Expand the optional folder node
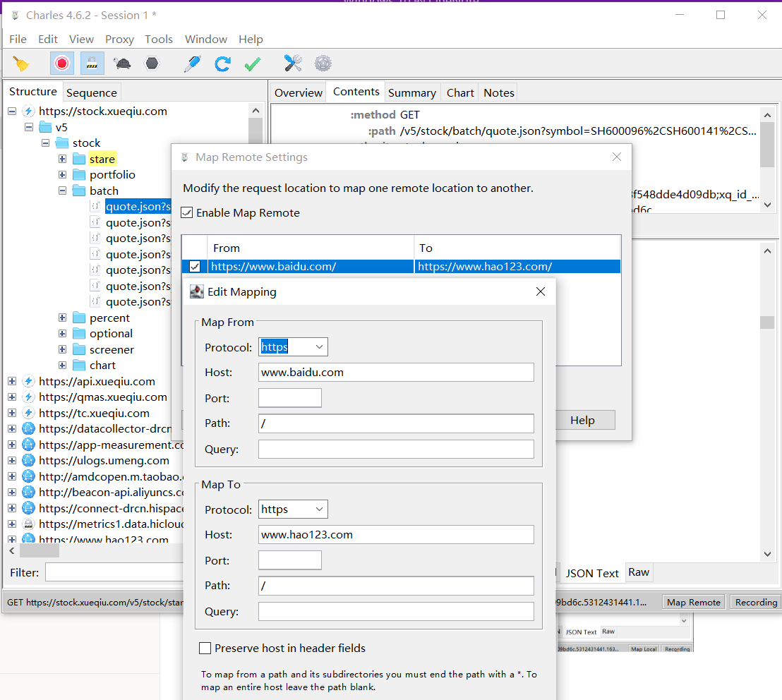The image size is (782, 700). (62, 334)
